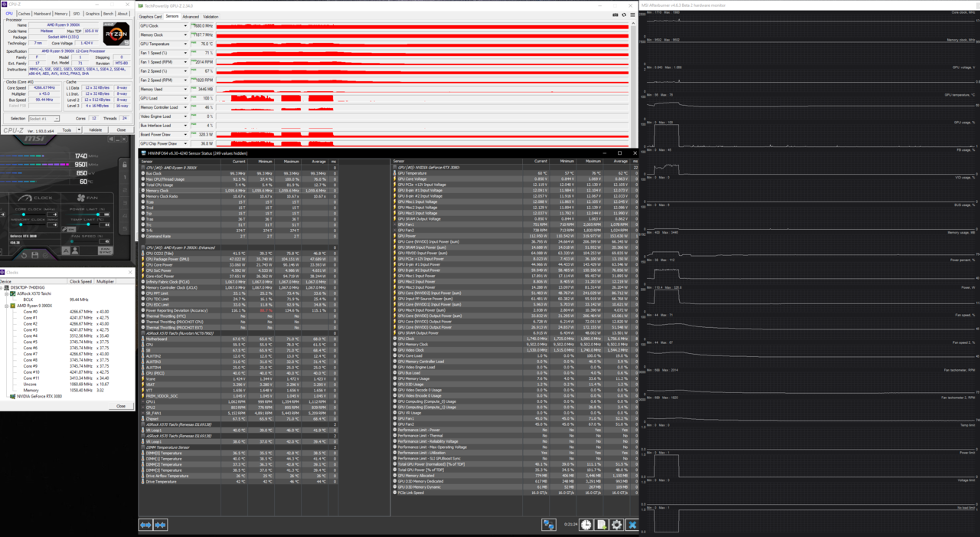Click CPU-Z Tools button
The image size is (980, 537).
(67, 130)
